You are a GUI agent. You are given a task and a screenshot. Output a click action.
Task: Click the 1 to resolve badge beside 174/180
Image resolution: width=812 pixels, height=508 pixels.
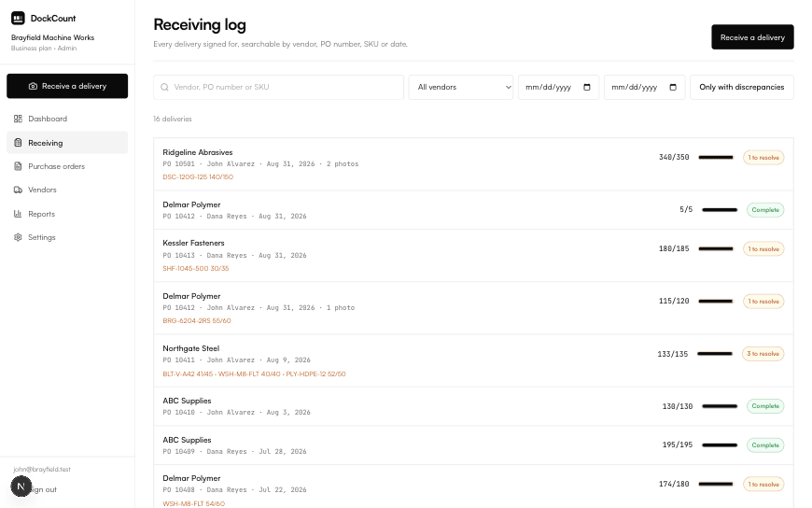pos(763,484)
